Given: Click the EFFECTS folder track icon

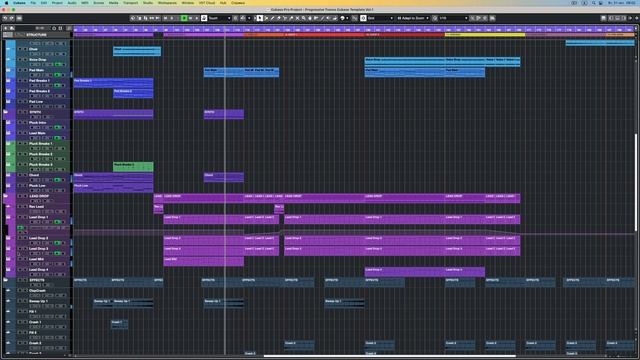Looking at the screenshot, I should [6, 280].
